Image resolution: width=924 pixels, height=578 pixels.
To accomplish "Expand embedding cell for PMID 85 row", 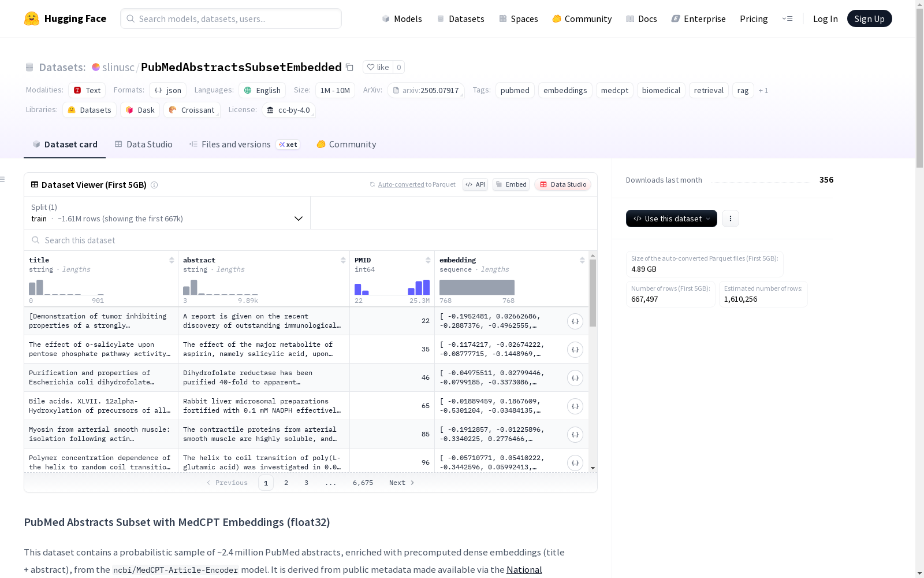I will 575,435.
